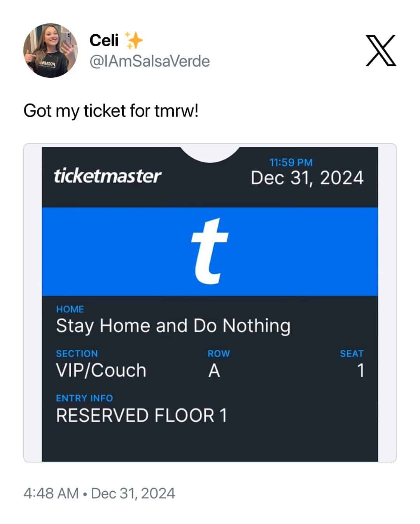Open Celi's profile picture
This screenshot has height=524, width=420.
51,51
